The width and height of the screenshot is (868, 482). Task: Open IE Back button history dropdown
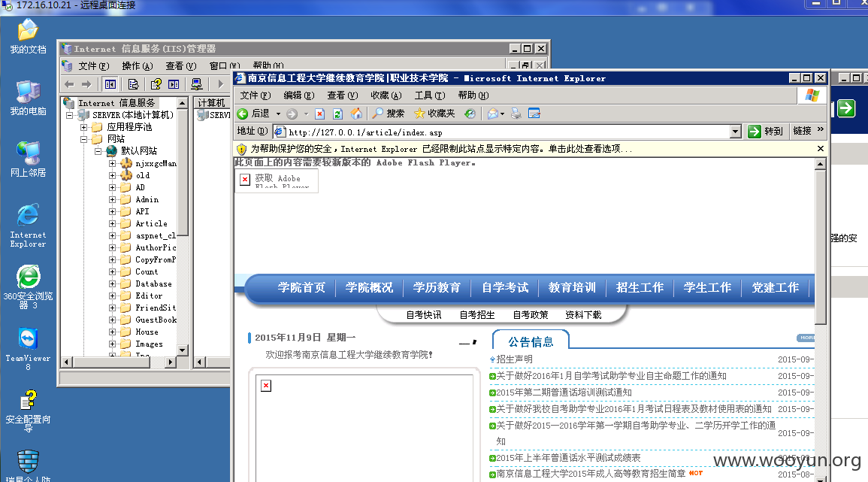279,114
